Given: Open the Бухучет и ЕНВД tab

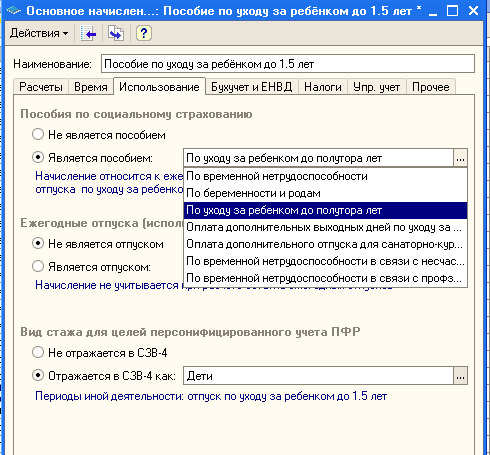Looking at the screenshot, I should point(252,87).
